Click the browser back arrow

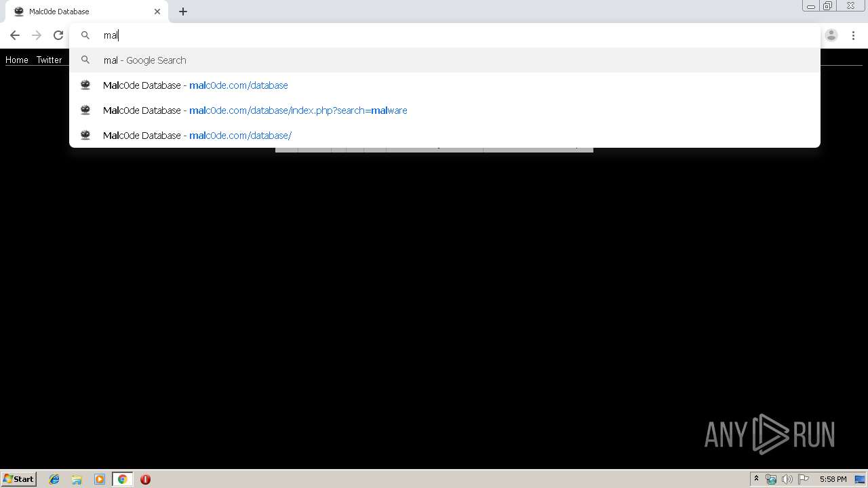pyautogui.click(x=15, y=35)
